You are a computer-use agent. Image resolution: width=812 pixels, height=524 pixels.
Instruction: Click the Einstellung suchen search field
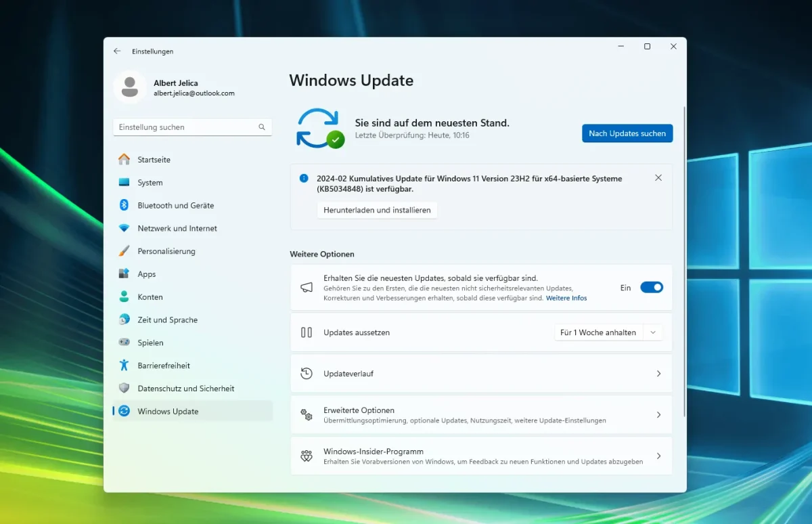coord(192,127)
